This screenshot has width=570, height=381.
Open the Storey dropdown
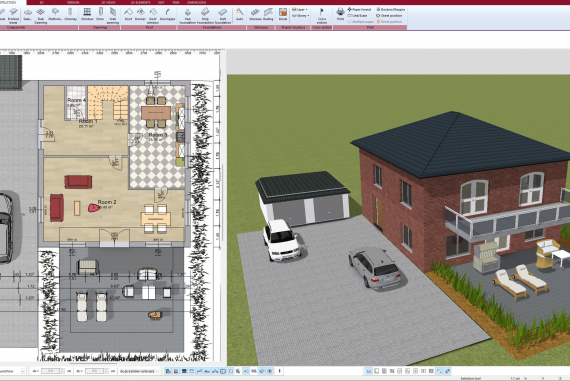click(x=300, y=16)
